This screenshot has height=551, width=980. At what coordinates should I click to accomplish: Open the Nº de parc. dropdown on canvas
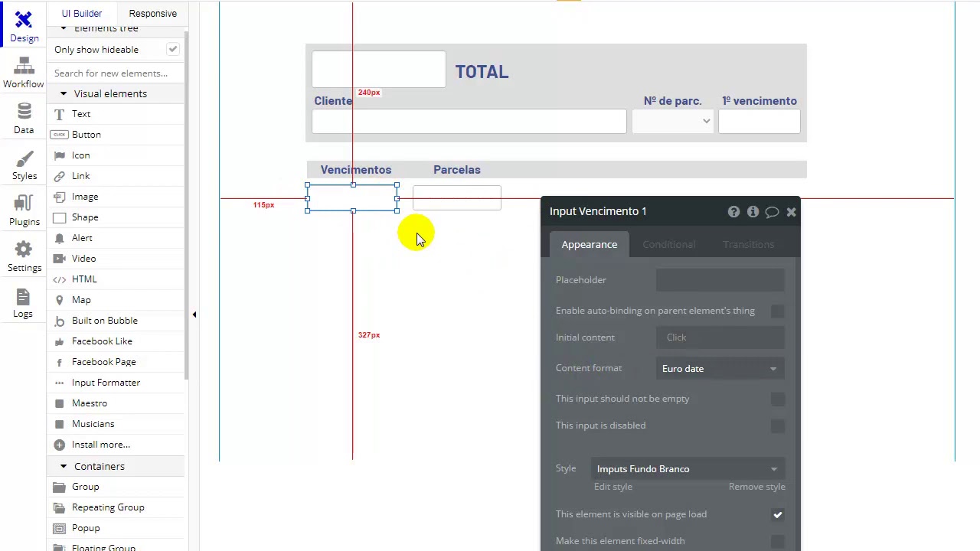point(672,121)
